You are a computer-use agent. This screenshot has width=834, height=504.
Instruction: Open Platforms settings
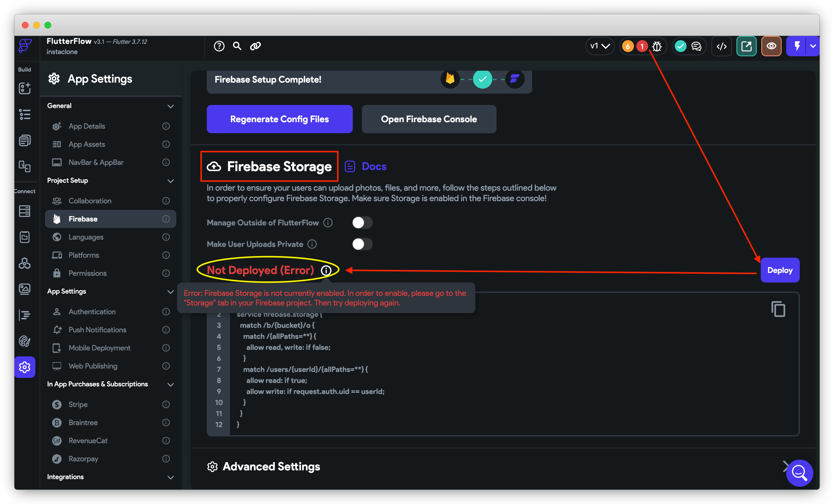(110, 255)
